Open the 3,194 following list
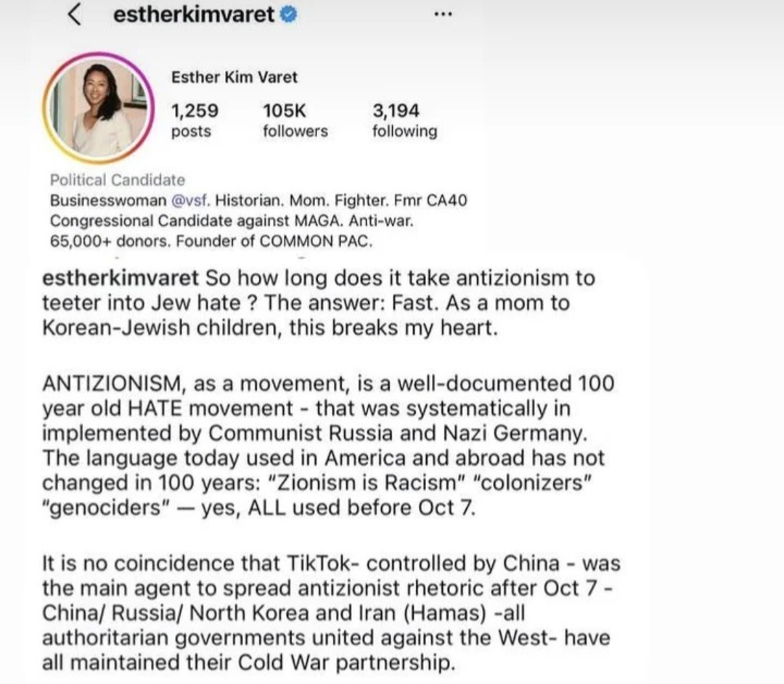784x684 pixels. (x=404, y=120)
